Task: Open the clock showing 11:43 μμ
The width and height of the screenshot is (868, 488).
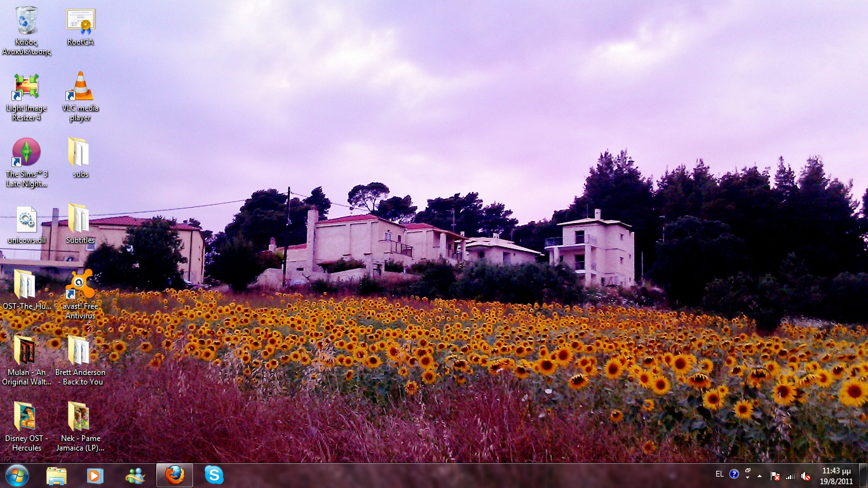Action: [836, 476]
